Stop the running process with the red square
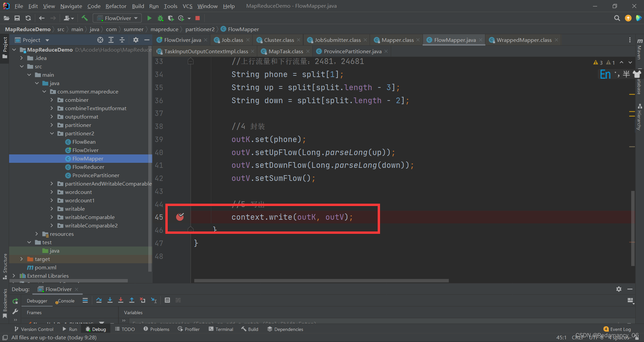 click(x=198, y=18)
